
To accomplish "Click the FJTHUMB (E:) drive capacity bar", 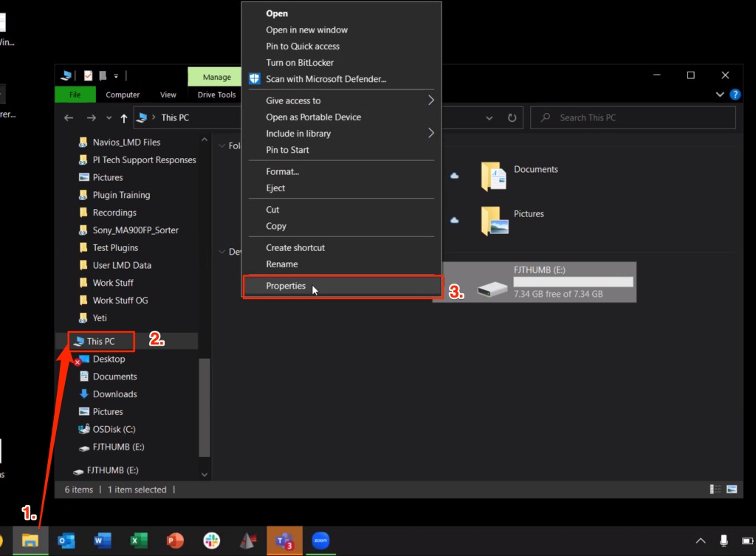I will coord(573,282).
